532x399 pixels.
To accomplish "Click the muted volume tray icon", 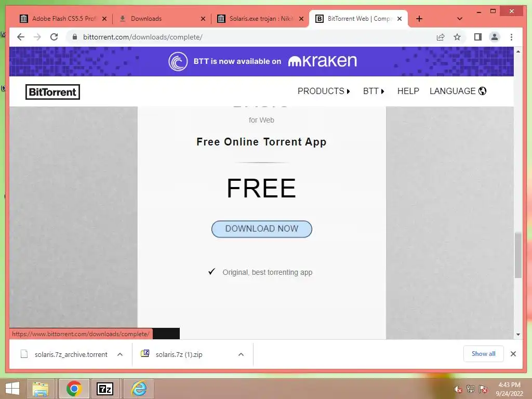I will (458, 390).
